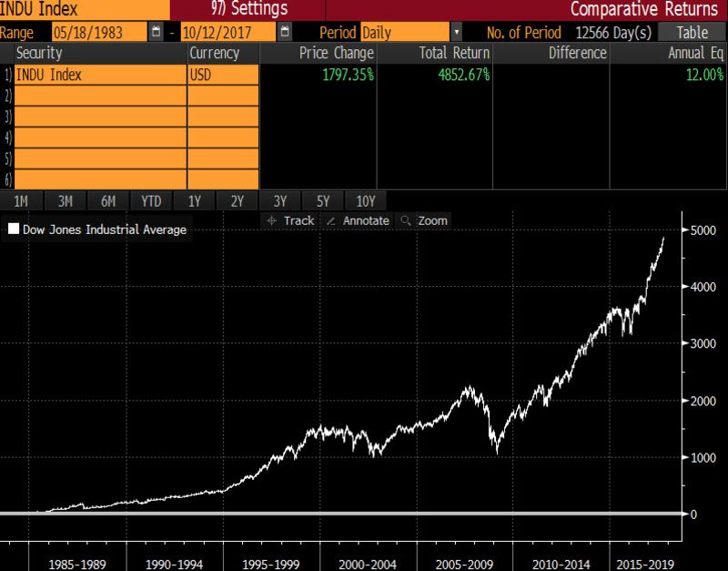Screen dimensions: 728x571
Task: Click the 1797.35% price change value
Action: [x=348, y=75]
